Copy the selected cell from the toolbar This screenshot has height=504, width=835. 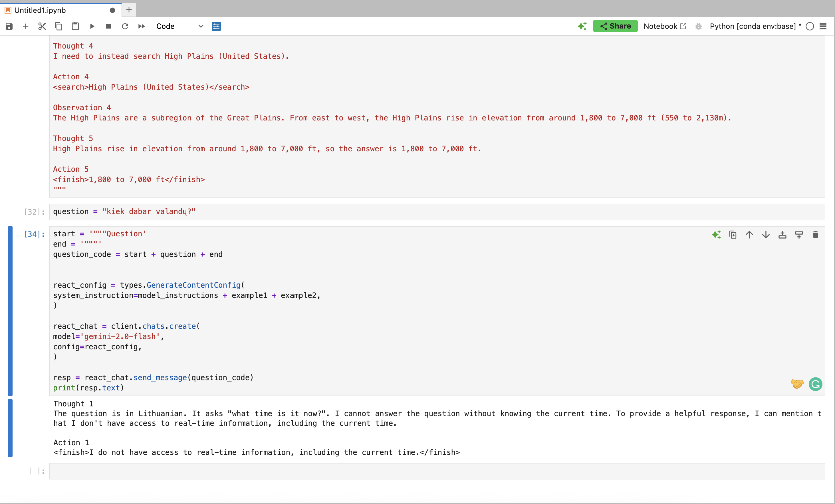pyautogui.click(x=59, y=26)
